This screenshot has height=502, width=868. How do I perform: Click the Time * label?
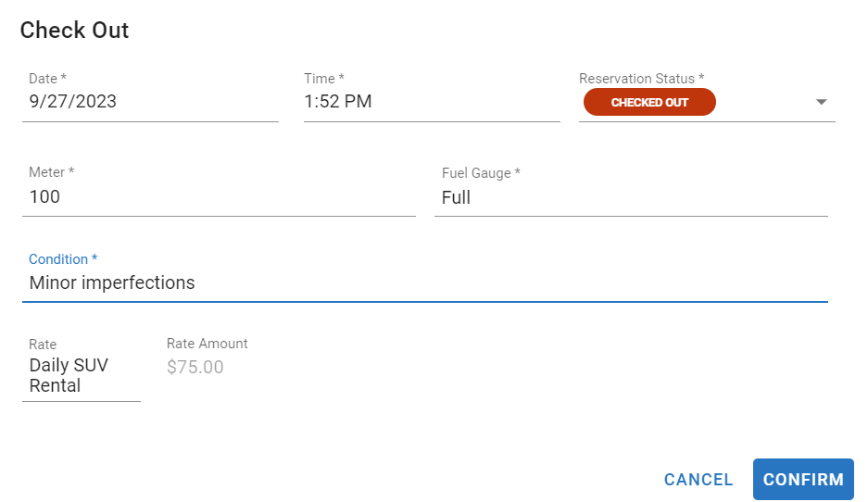323,79
